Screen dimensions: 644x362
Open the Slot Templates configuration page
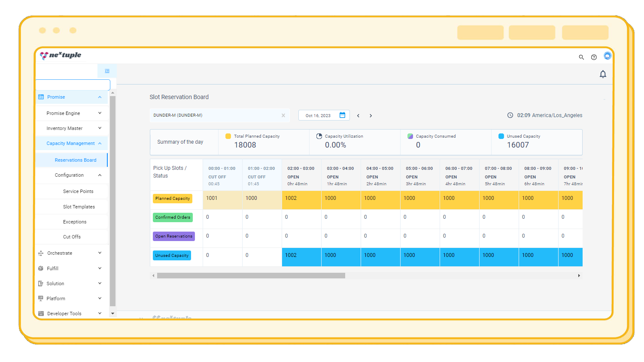[79, 206]
